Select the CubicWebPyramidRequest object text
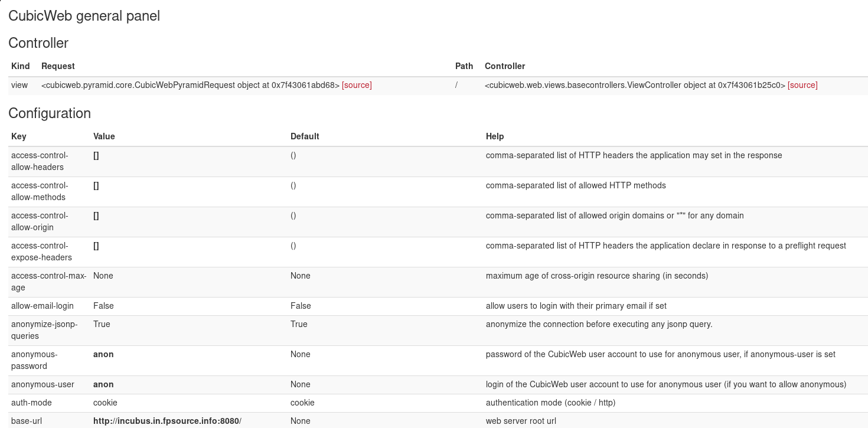The image size is (868, 428). [x=190, y=85]
